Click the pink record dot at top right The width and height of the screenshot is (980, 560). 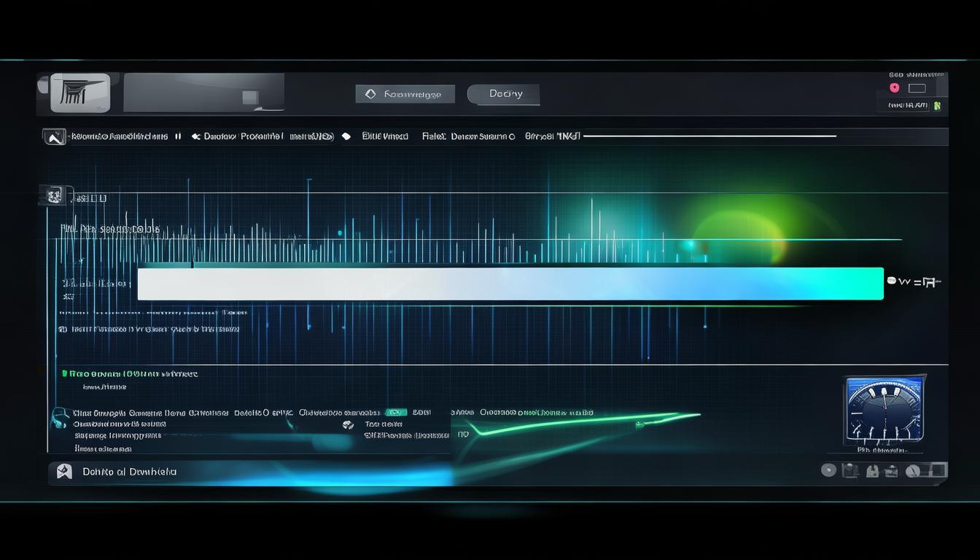click(895, 88)
